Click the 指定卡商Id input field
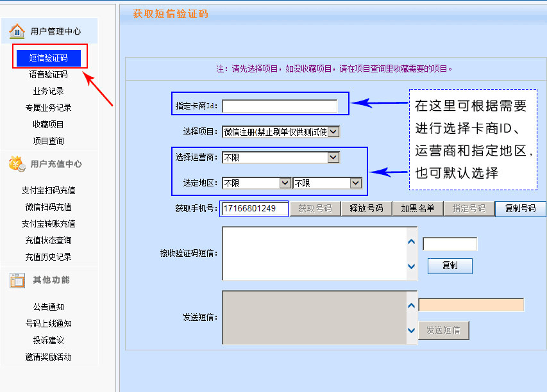Image resolution: width=547 pixels, height=392 pixels. [x=280, y=106]
